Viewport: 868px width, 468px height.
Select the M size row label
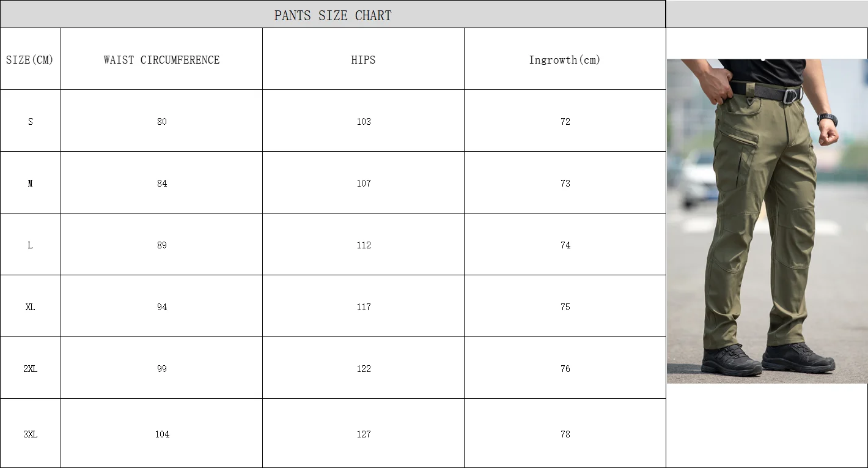click(30, 184)
